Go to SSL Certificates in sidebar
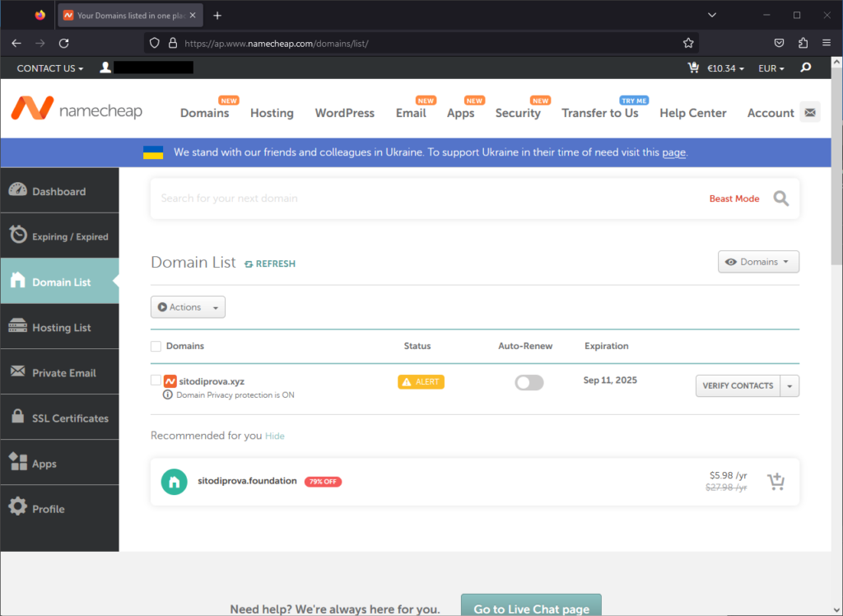843x616 pixels. pyautogui.click(x=59, y=417)
